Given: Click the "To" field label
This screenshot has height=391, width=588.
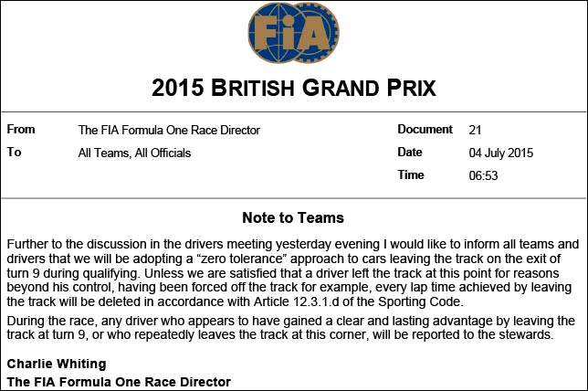Looking at the screenshot, I should pyautogui.click(x=14, y=153).
